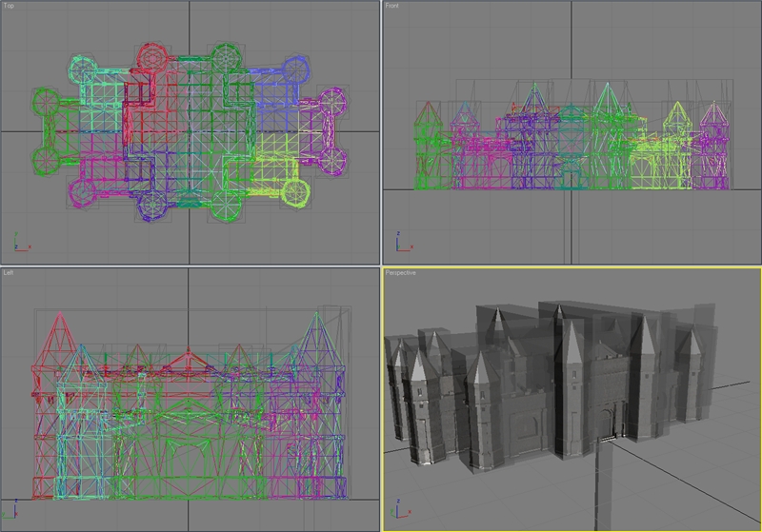Select the blue circular tower in Top view

(296, 69)
